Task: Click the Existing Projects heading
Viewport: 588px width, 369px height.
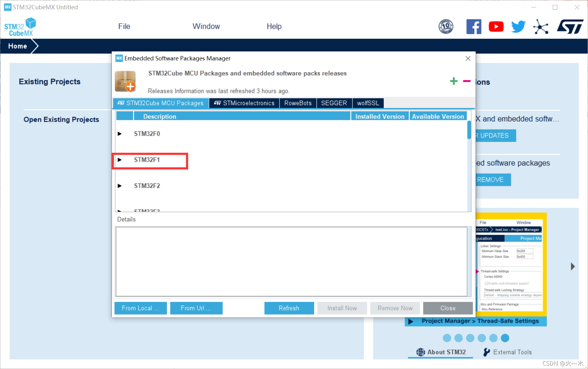Action: click(50, 81)
